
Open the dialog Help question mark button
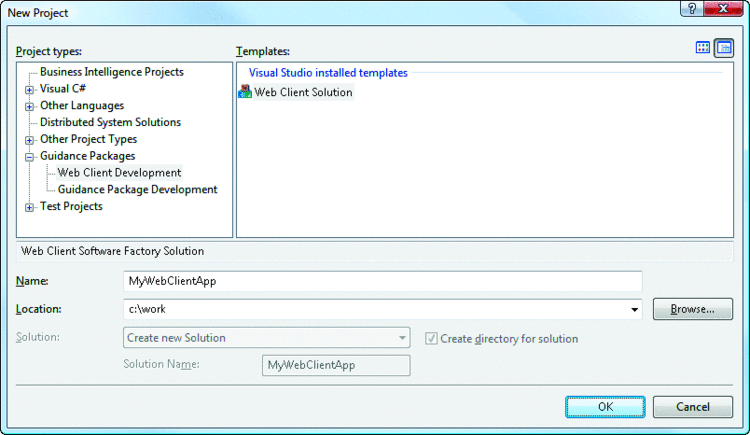click(x=692, y=9)
